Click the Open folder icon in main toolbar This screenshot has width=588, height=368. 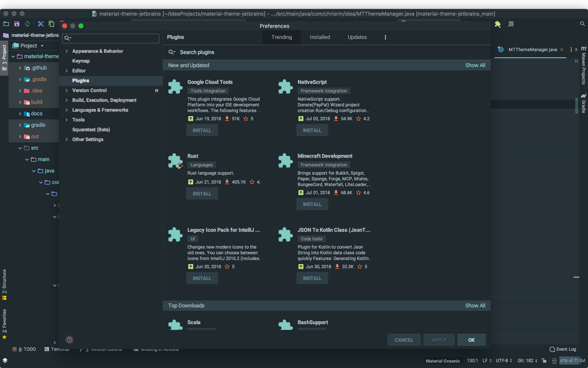click(x=6, y=24)
